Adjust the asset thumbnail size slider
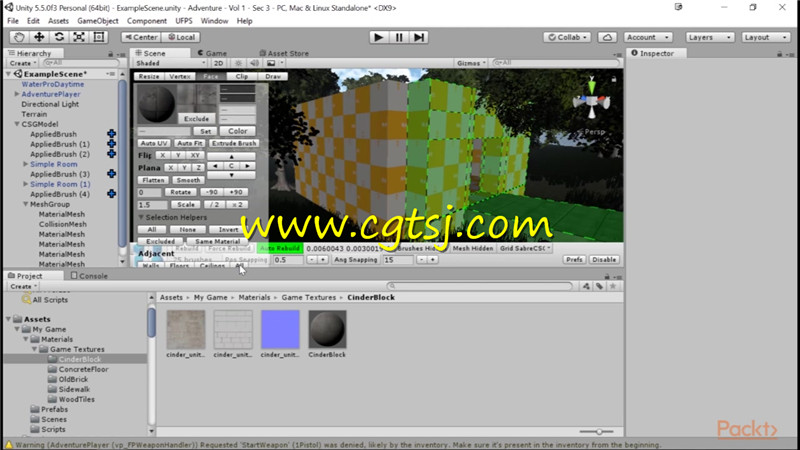 pos(598,432)
